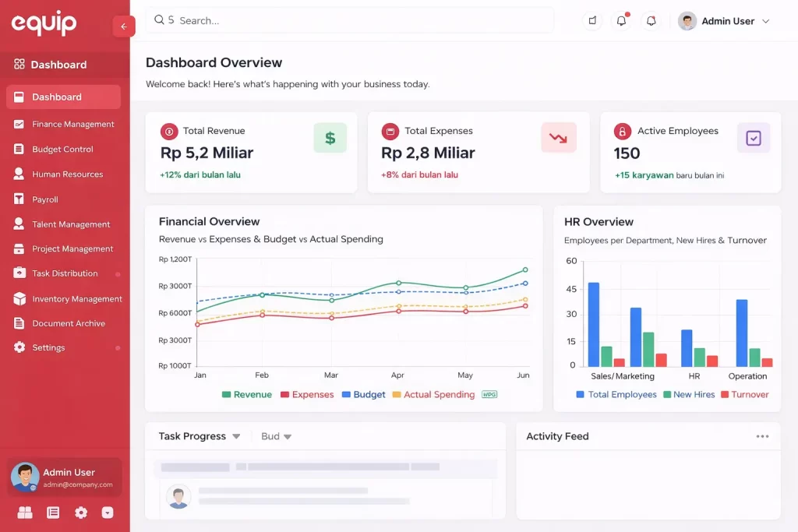The image size is (798, 532).
Task: Click the Payroll icon in the sidebar
Action: [19, 199]
